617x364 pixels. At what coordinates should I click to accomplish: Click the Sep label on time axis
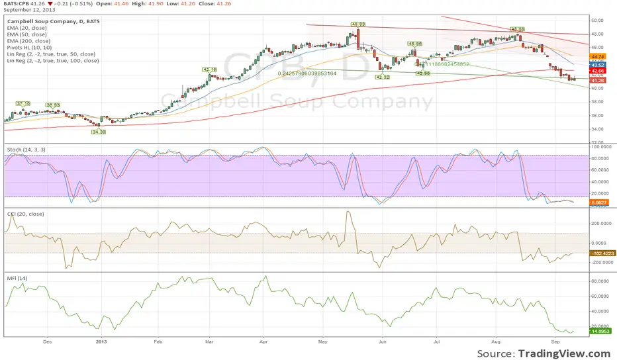[x=555, y=341]
